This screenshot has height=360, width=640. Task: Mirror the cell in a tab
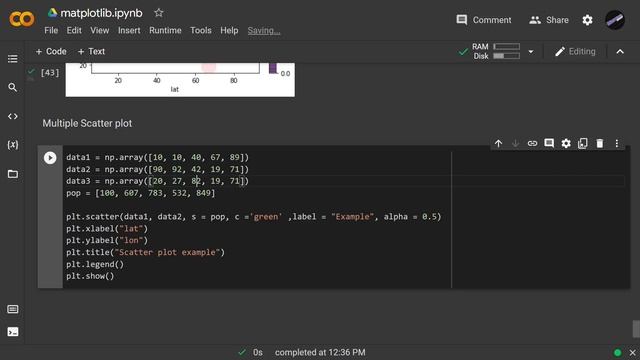pos(583,143)
